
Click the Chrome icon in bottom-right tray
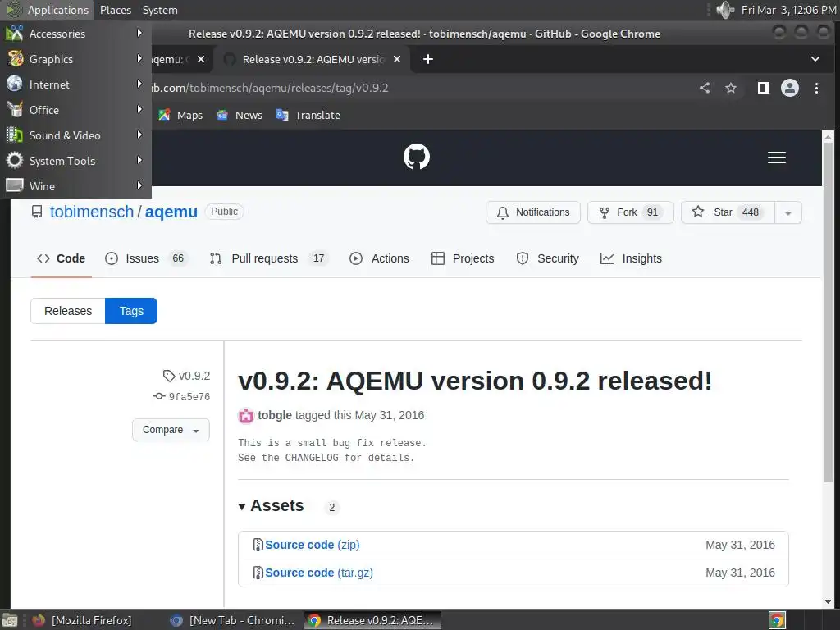[777, 620]
